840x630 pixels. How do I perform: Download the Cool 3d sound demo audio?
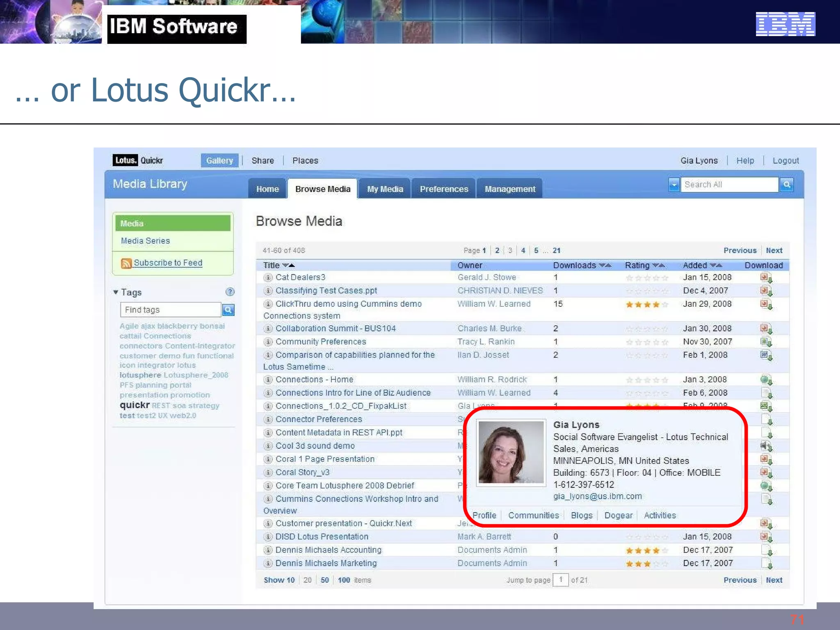766,446
